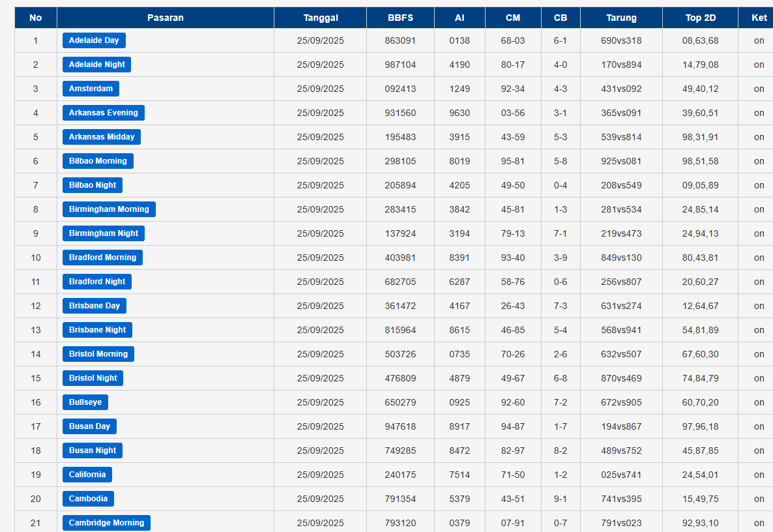Click the Bullseye market button
Screen dimensions: 773x532
coord(85,402)
